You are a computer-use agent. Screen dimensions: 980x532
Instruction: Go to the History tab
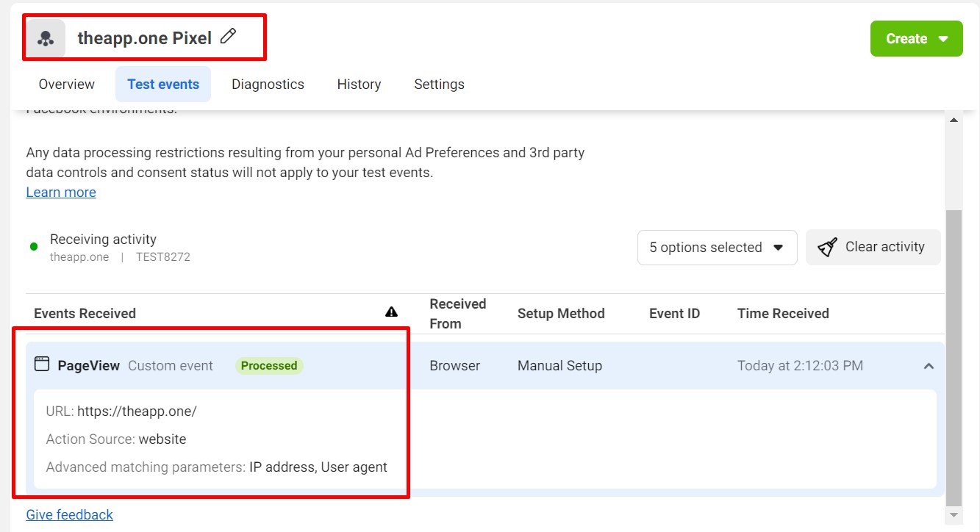pos(359,85)
